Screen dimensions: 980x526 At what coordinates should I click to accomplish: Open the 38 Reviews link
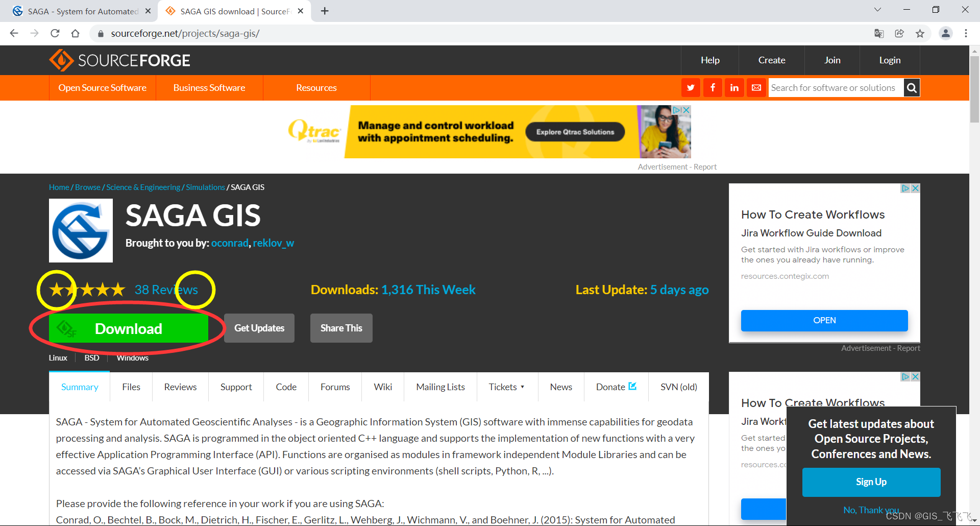tap(166, 290)
